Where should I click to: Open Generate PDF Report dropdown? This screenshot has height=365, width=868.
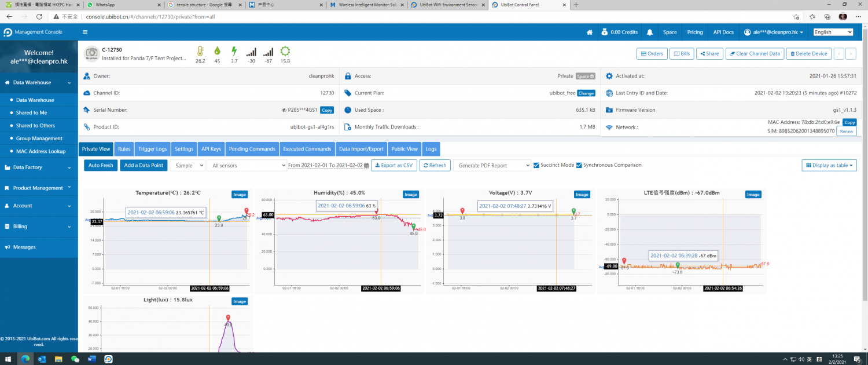point(492,166)
